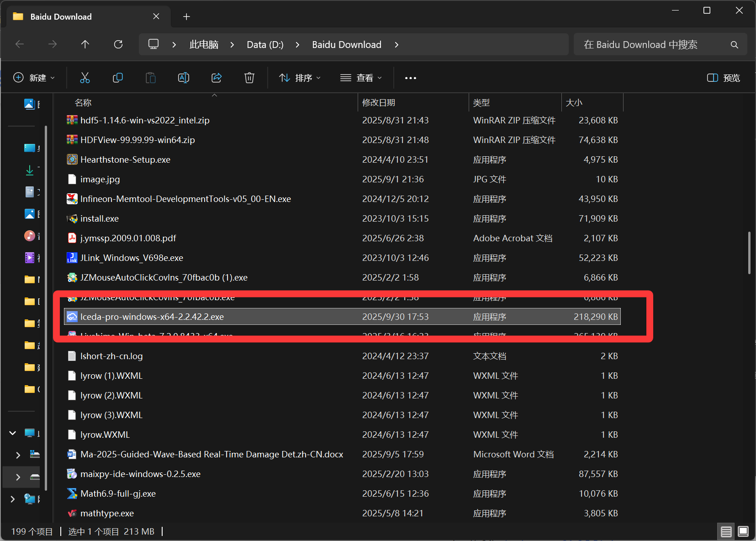Viewport: 756px width, 541px height.
Task: Click Microsoft Word 文档 type cell
Action: coord(513,454)
